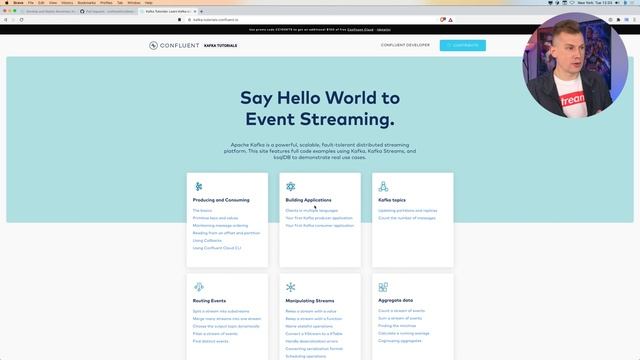The width and height of the screenshot is (640, 360).
Task: Open Merge many streams into one stream
Action: (227, 319)
